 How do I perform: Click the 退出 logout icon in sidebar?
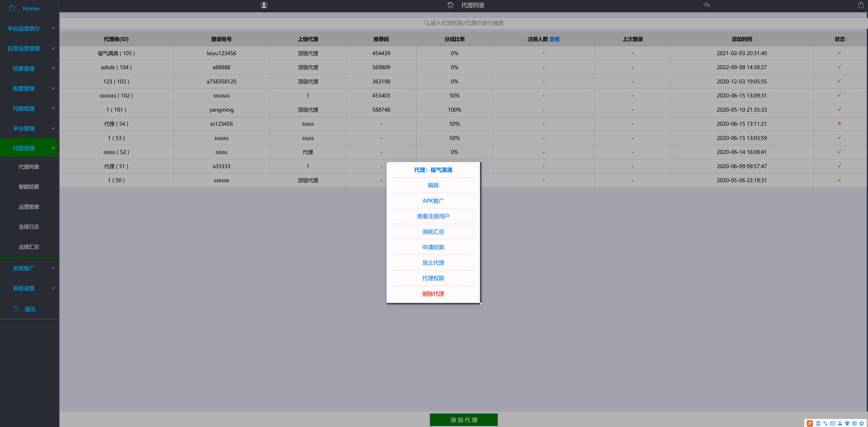(x=16, y=309)
